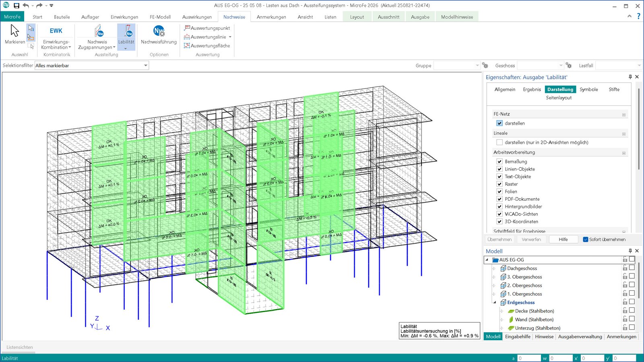Click the Geschoss input field
Viewport: 644px width, 362px height.
[538, 66]
